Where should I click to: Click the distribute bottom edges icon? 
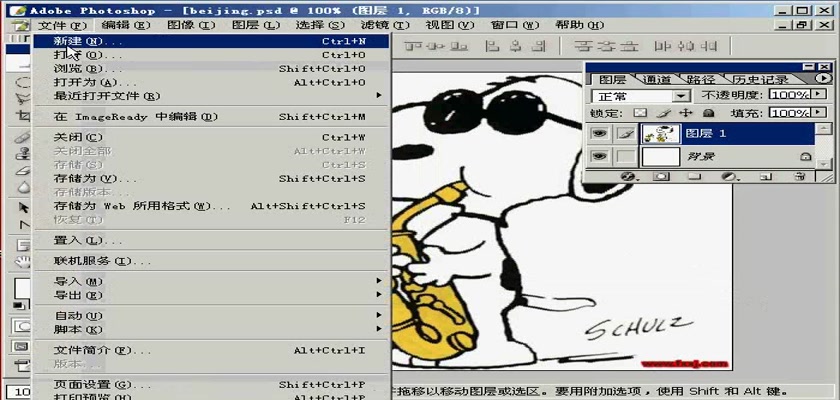631,47
